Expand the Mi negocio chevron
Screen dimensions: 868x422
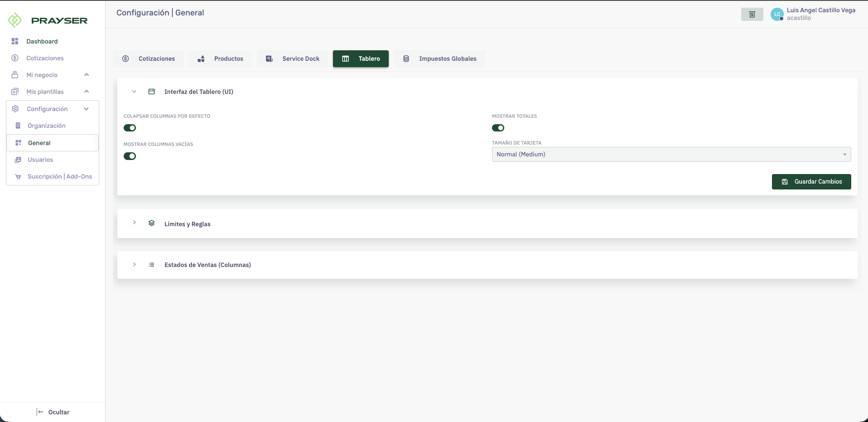click(x=87, y=75)
